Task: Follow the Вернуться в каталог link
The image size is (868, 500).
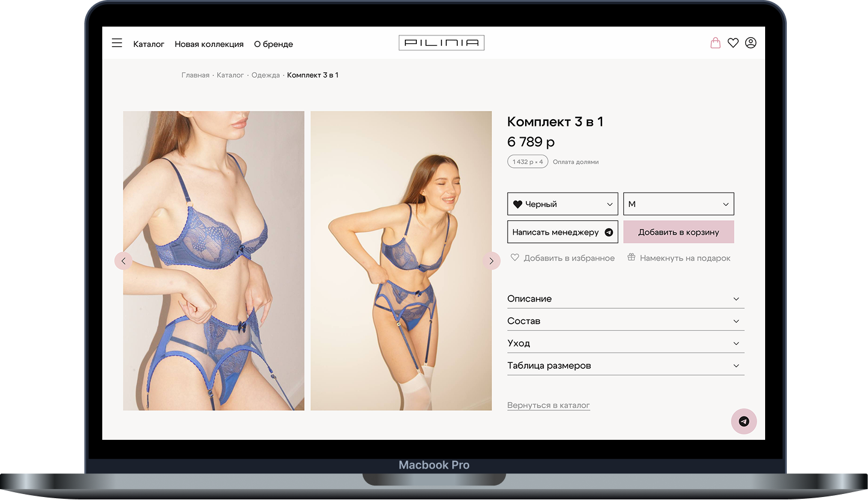Action: tap(549, 406)
